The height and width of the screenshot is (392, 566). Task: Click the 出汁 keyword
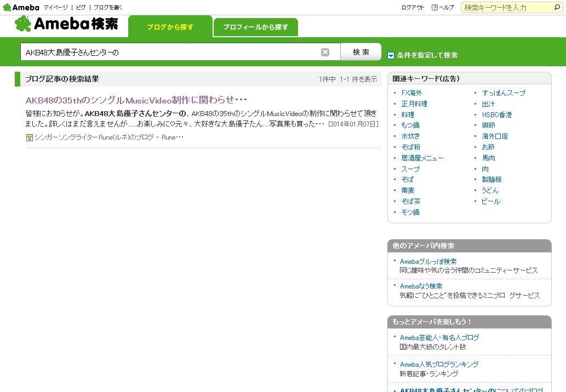[488, 104]
